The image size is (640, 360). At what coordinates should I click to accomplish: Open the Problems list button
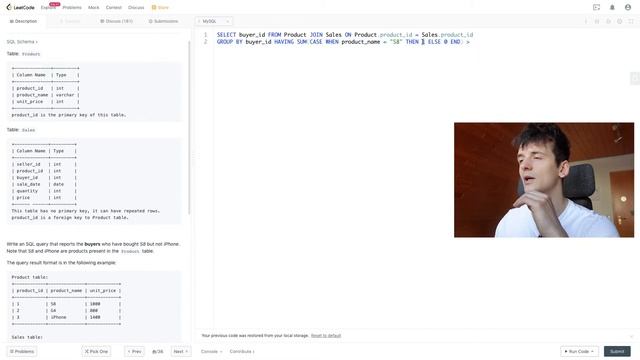[x=22, y=351]
